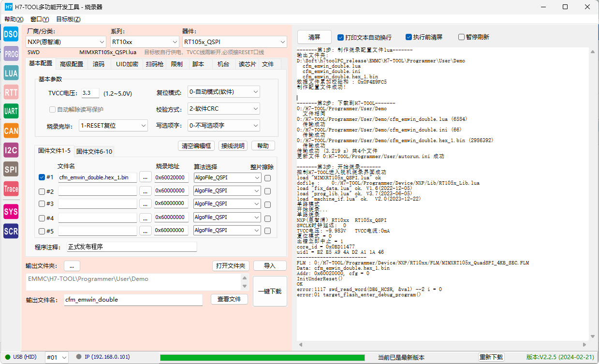The image size is (599, 364).
Task: Open the SPI sidebar icon
Action: point(11,169)
